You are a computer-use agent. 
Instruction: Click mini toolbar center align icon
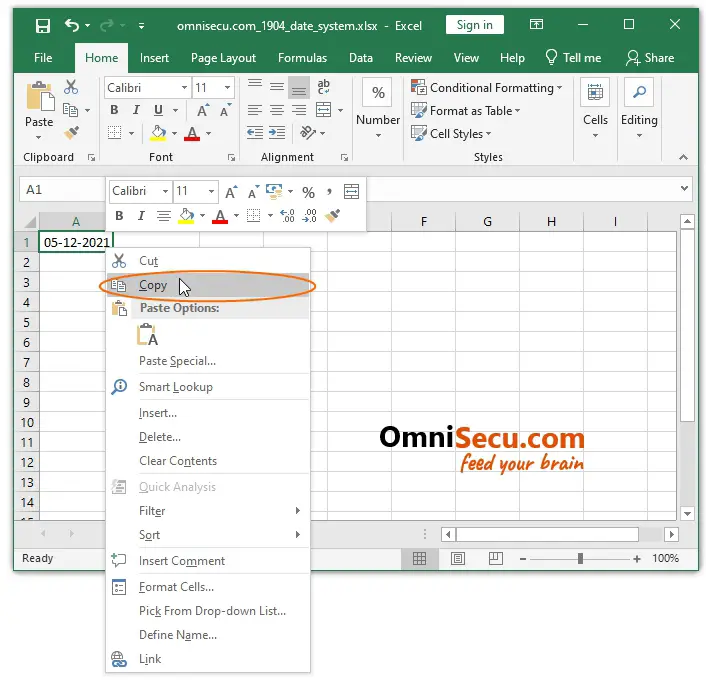click(x=163, y=216)
